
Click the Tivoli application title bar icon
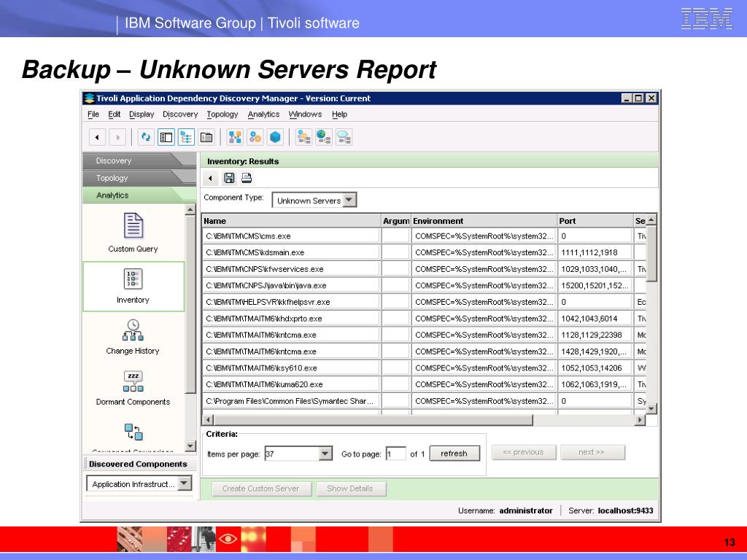[x=89, y=98]
